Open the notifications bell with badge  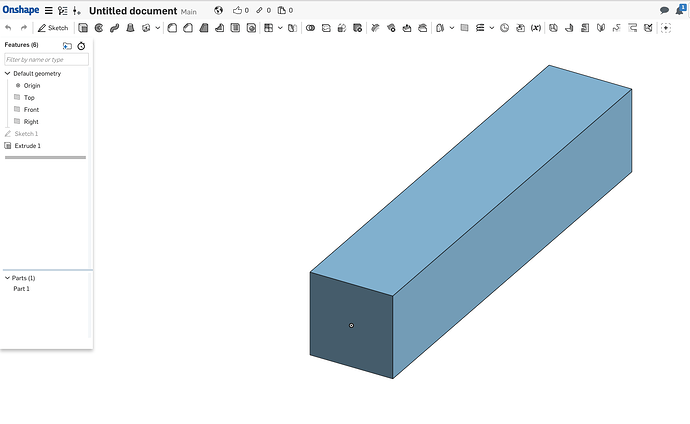click(x=680, y=10)
